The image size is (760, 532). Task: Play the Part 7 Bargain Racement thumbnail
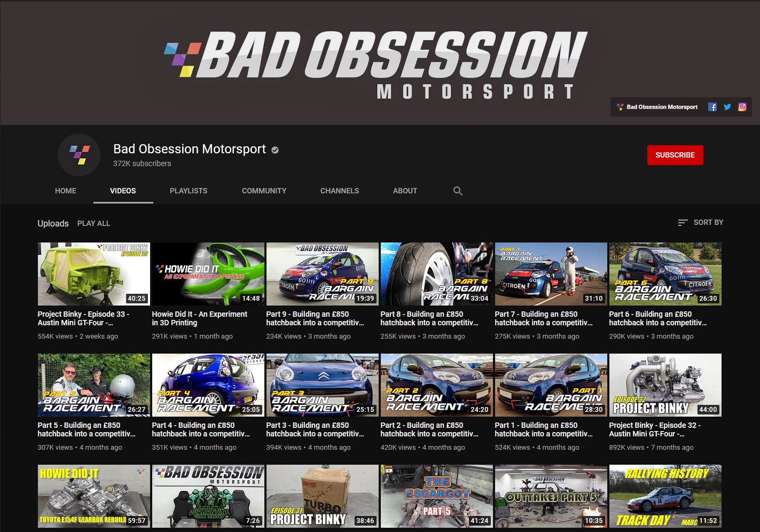[551, 274]
